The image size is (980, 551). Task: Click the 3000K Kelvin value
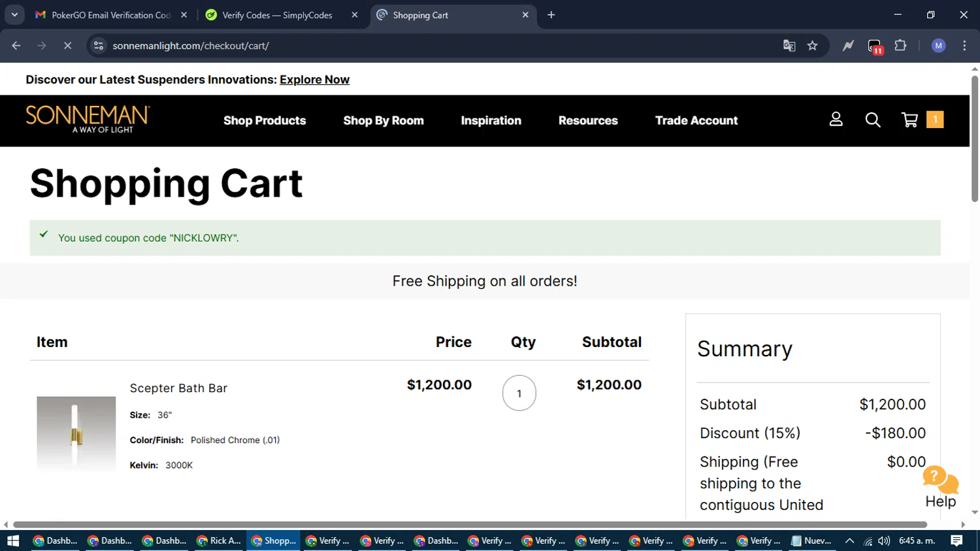179,465
